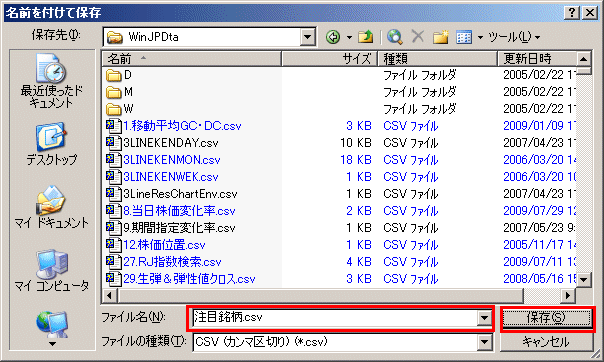This screenshot has width=604, height=362.
Task: Click the 保存(S) button
Action: (x=546, y=318)
